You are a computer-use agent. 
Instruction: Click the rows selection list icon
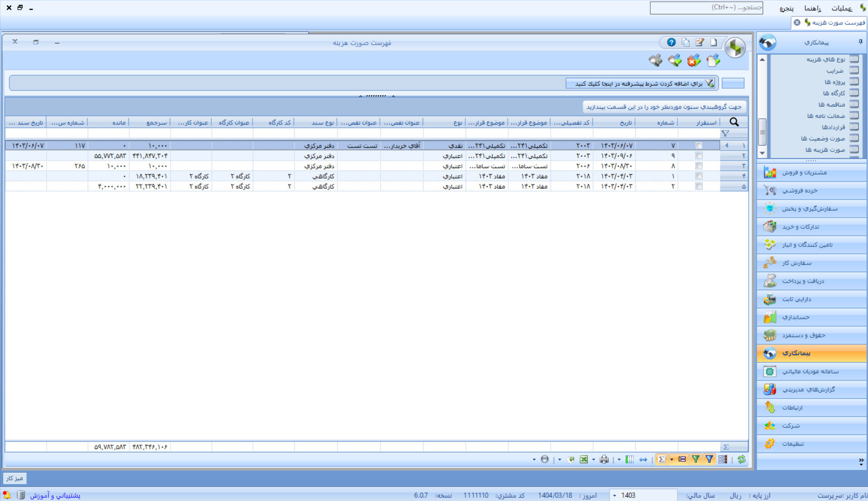point(723,459)
